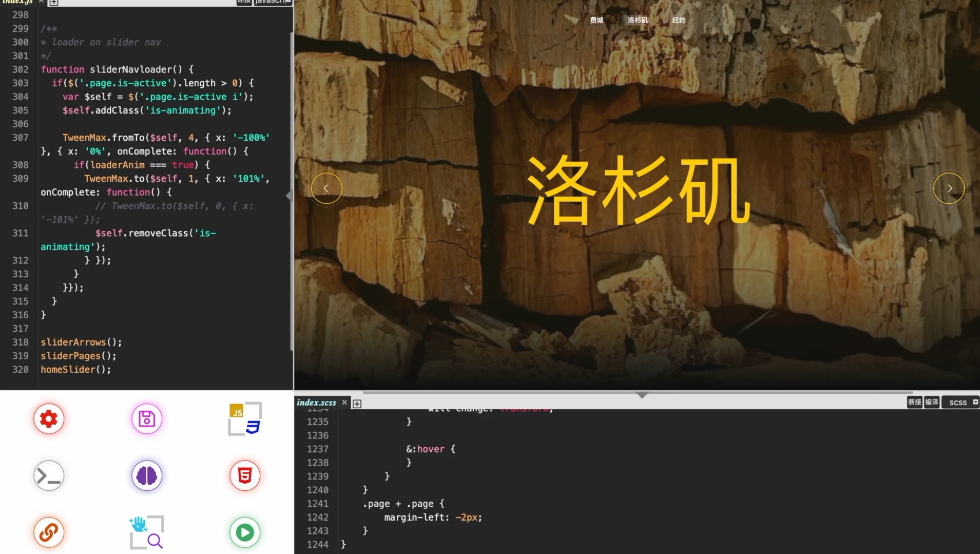This screenshot has height=554, width=980.
Task: Select the HTML5 shield icon
Action: pyautogui.click(x=244, y=475)
